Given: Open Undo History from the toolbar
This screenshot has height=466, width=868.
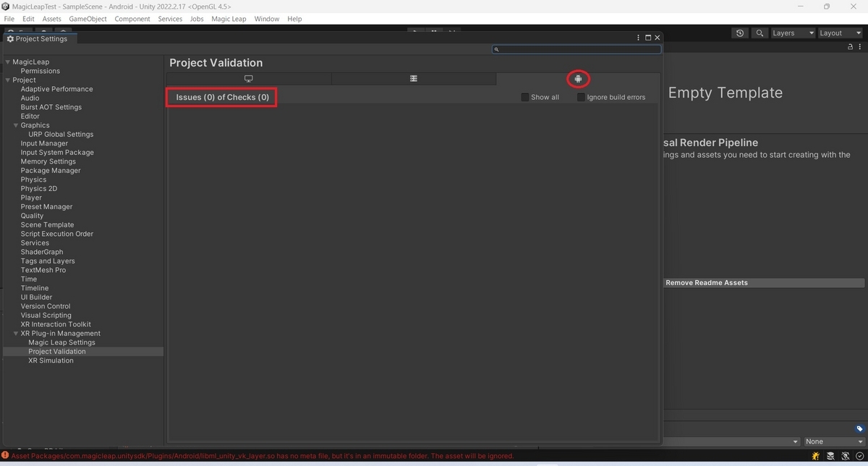Looking at the screenshot, I should 739,33.
